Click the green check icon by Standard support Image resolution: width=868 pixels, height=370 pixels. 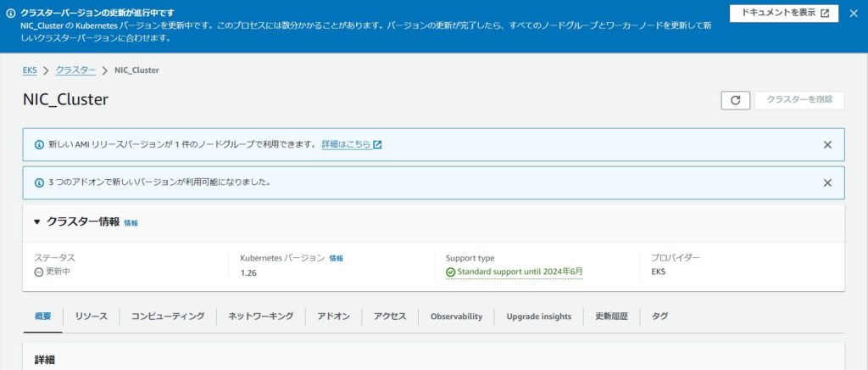pyautogui.click(x=451, y=272)
